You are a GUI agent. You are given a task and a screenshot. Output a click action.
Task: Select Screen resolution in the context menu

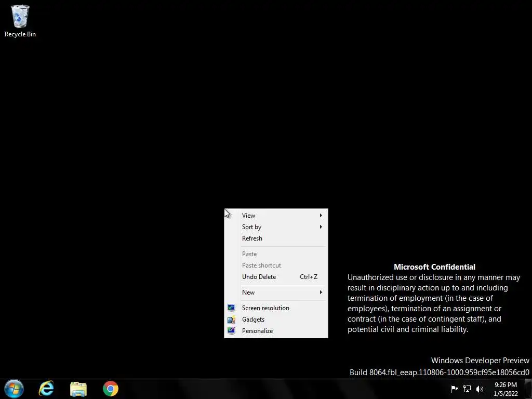tap(276, 308)
